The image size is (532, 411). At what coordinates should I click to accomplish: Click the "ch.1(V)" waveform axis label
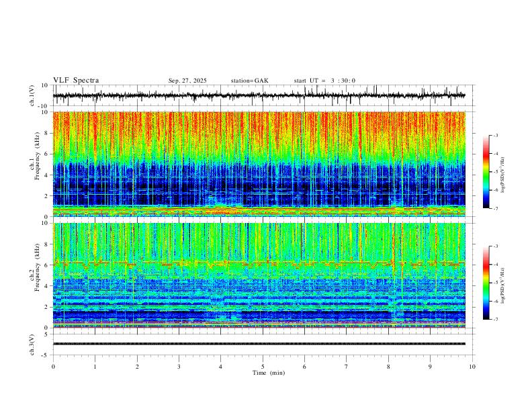[x=32, y=95]
